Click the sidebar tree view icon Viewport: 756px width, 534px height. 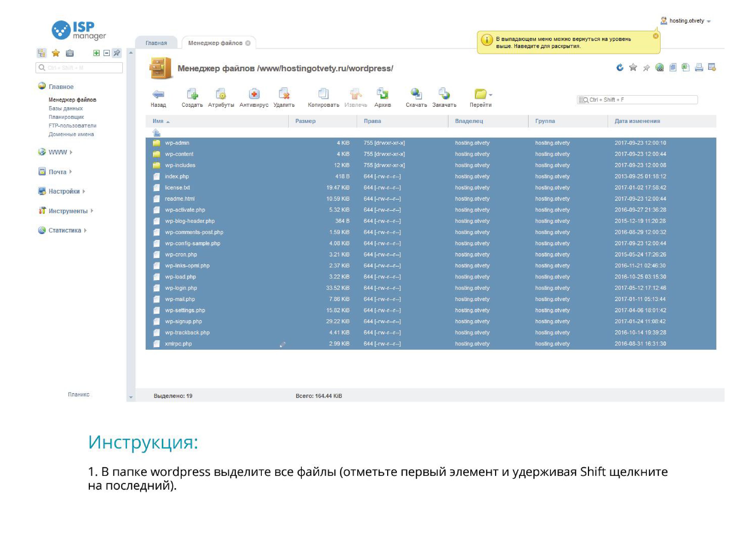pyautogui.click(x=42, y=53)
